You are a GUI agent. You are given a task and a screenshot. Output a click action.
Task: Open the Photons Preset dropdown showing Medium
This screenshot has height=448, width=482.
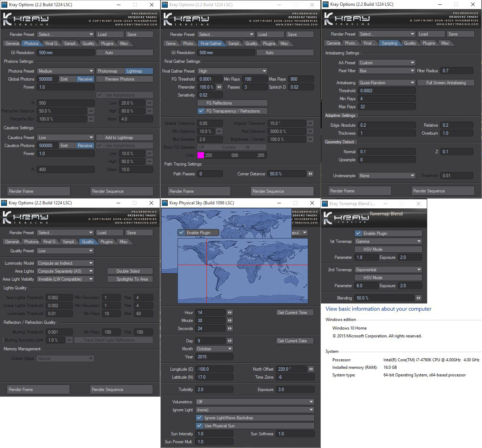65,71
